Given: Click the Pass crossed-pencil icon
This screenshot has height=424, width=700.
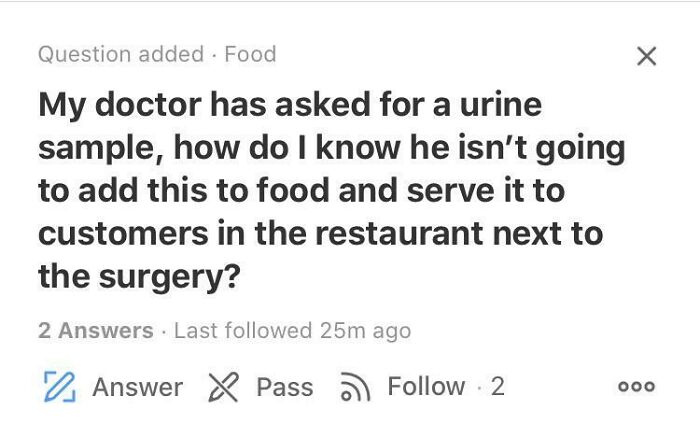Looking at the screenshot, I should (x=223, y=387).
